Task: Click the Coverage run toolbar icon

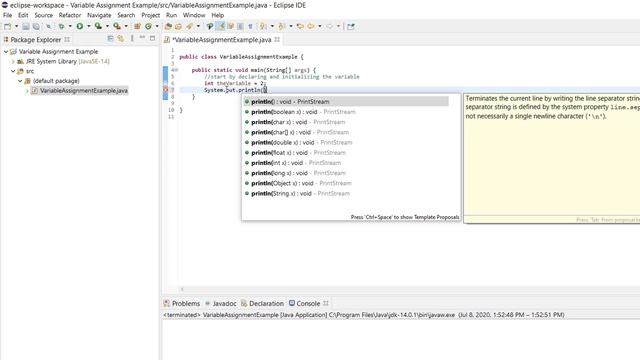Action: [x=98, y=27]
